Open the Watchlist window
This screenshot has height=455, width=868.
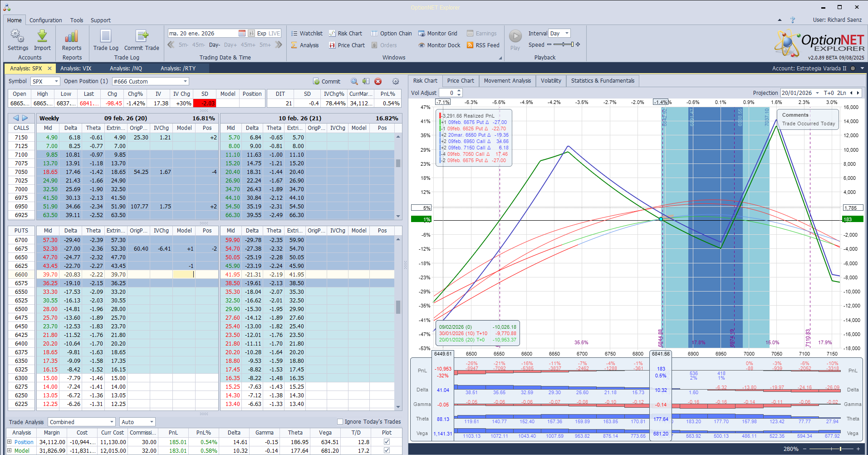tap(307, 33)
